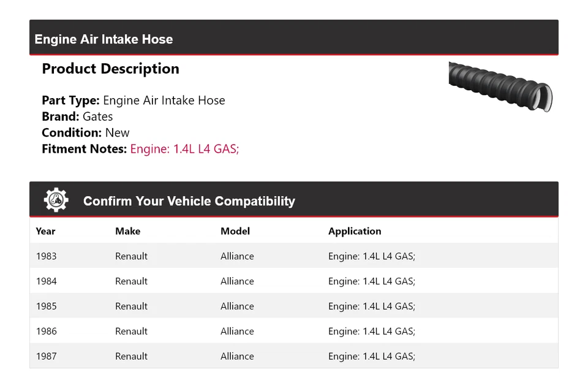Click the red fitment notes engine text

coord(184,148)
